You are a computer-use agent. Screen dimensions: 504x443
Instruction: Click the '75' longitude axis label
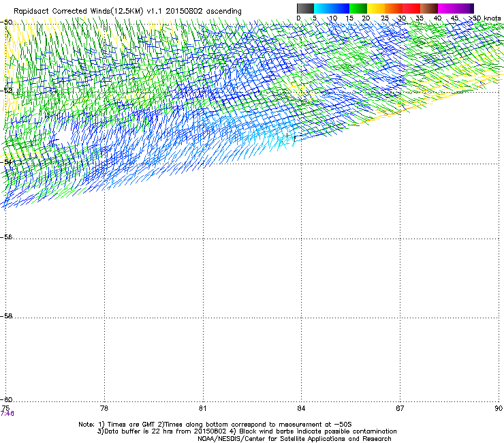pyautogui.click(x=5, y=408)
